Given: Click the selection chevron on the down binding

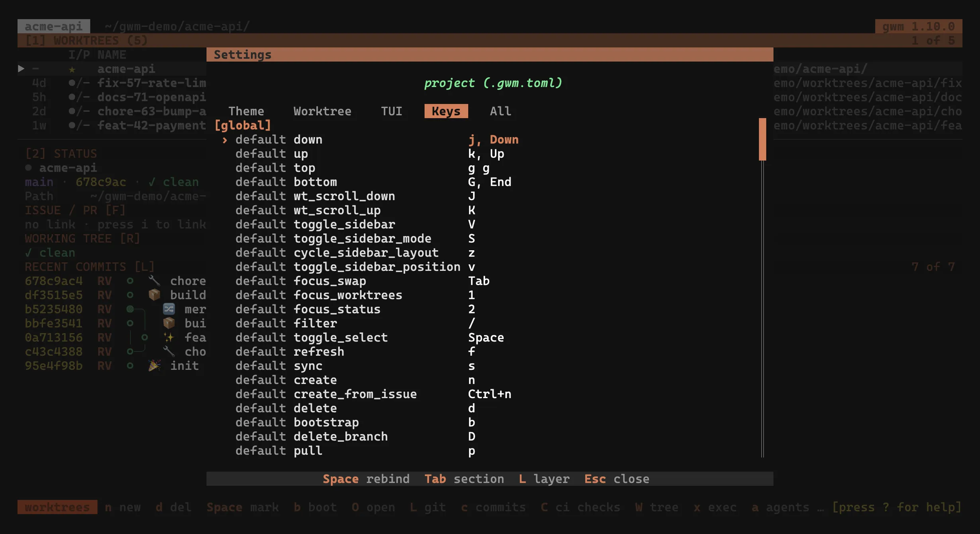Looking at the screenshot, I should point(225,140).
